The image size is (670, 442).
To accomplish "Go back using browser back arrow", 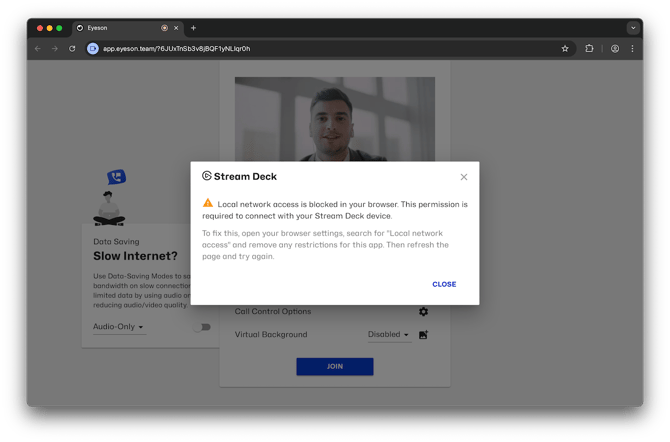I will [38, 49].
